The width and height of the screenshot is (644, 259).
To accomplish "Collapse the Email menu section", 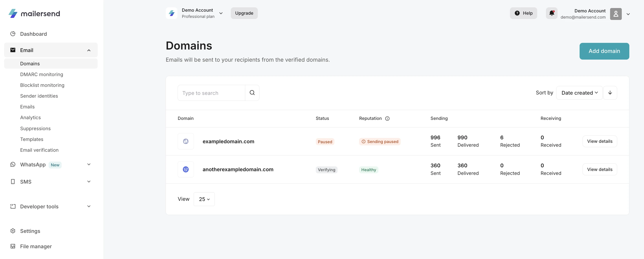I will [89, 50].
